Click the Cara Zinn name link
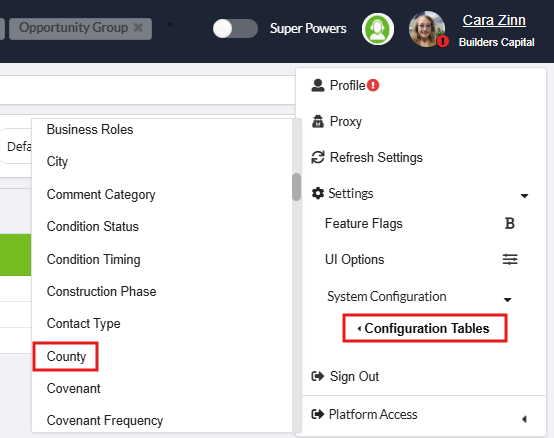554x438 pixels. [494, 20]
